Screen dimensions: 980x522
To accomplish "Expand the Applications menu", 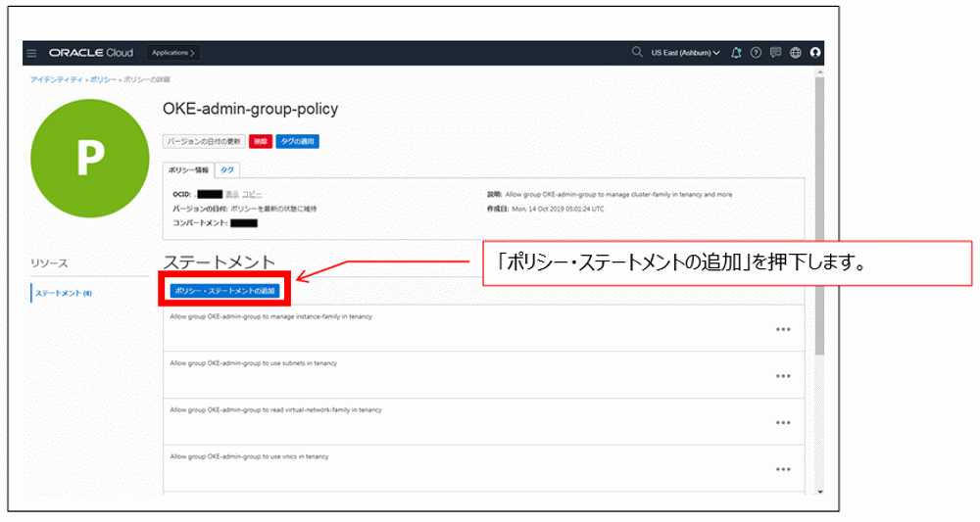I will click(x=173, y=53).
